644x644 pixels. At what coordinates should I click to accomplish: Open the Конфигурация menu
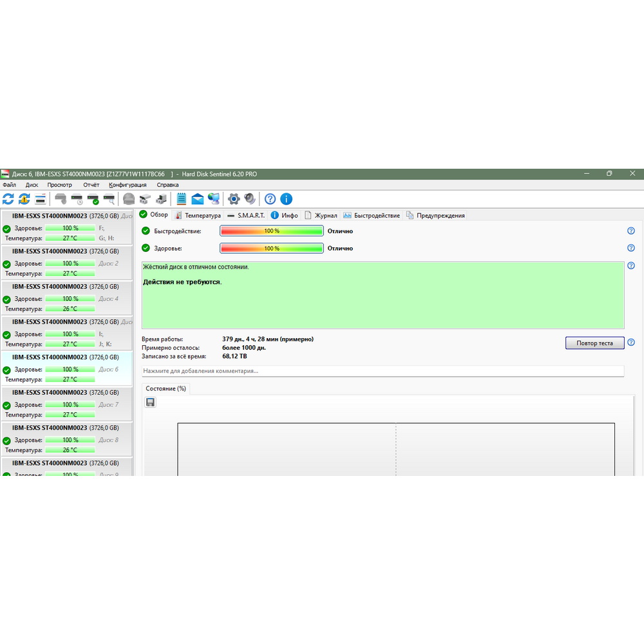pos(128,185)
